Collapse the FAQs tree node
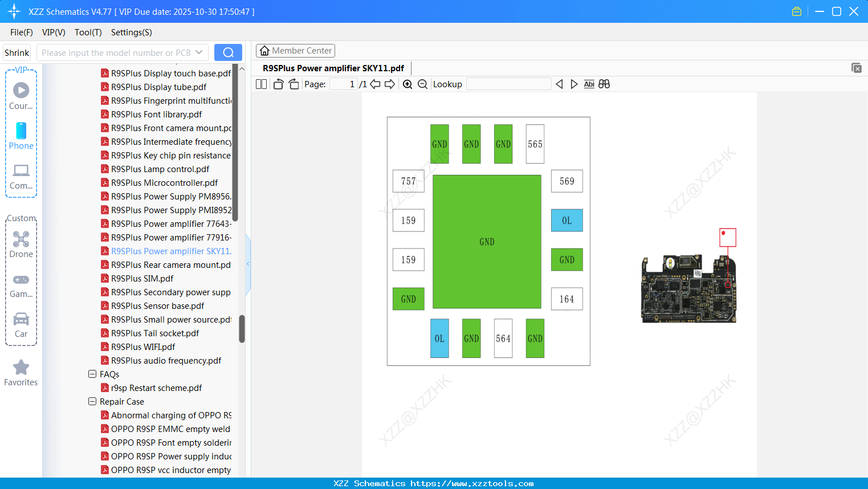The height and width of the screenshot is (489, 868). [92, 374]
